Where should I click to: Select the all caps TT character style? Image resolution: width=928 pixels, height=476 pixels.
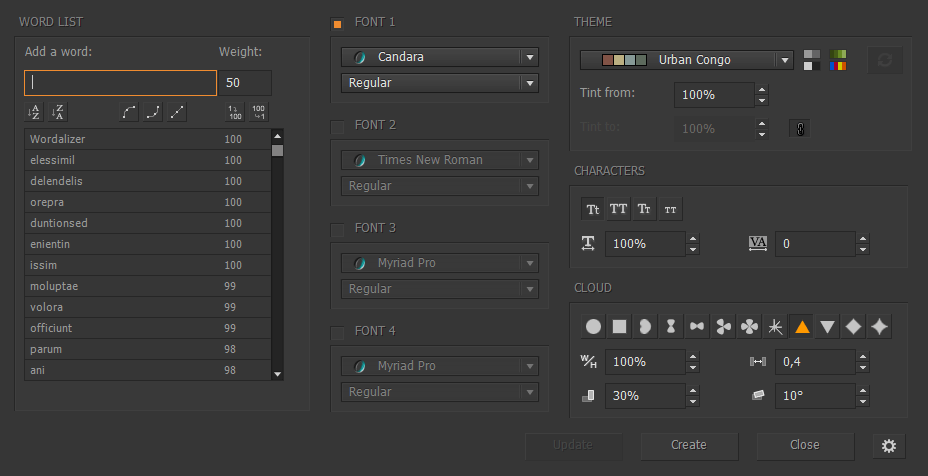pos(619,209)
